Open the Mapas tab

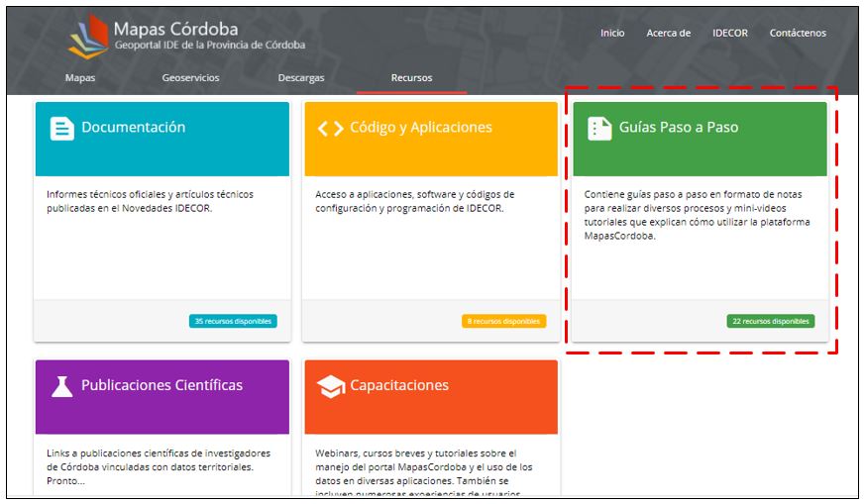coord(80,78)
